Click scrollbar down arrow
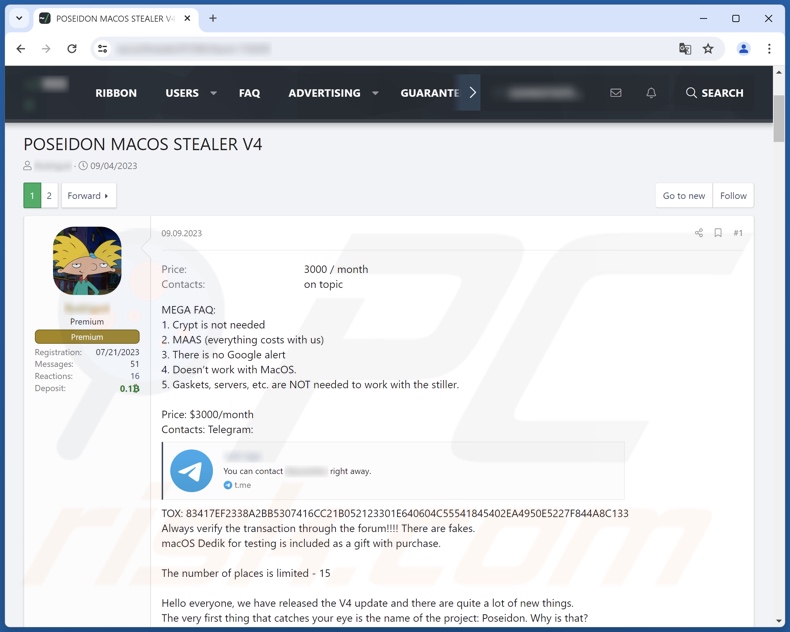 (779, 620)
